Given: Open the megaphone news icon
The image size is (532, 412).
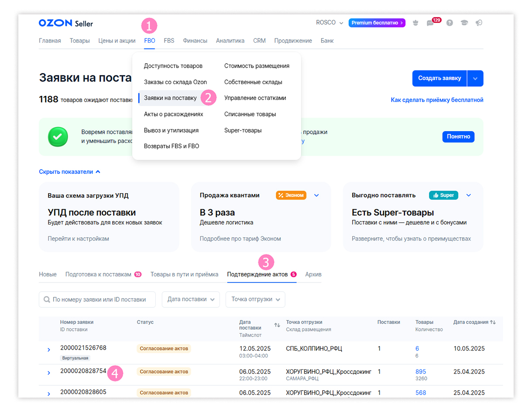Looking at the screenshot, I should 479,23.
